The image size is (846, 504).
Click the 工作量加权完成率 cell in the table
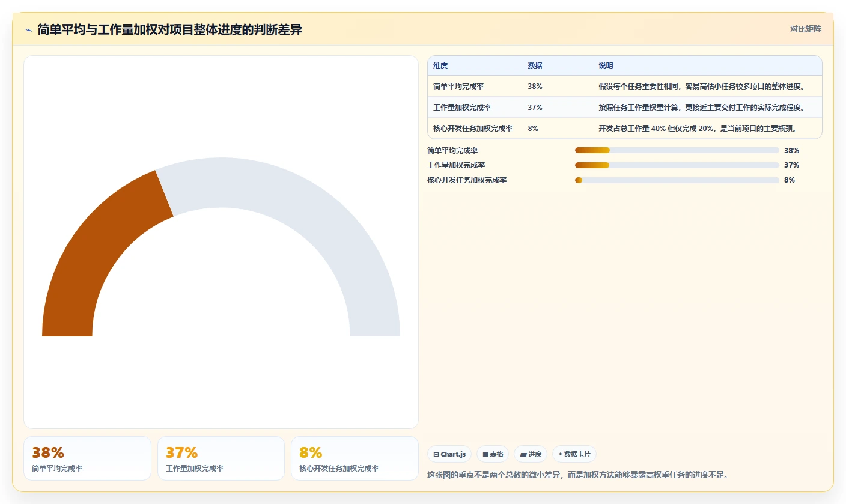point(462,108)
